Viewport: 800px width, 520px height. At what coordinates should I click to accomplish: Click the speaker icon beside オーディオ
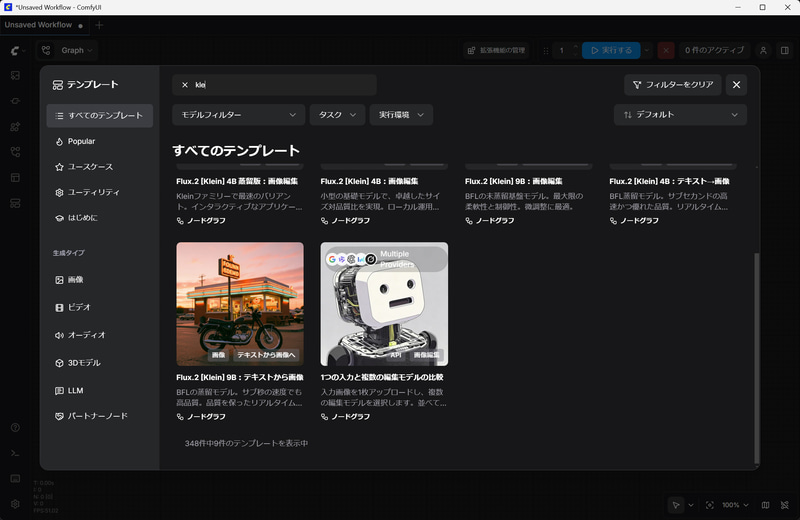tap(59, 335)
